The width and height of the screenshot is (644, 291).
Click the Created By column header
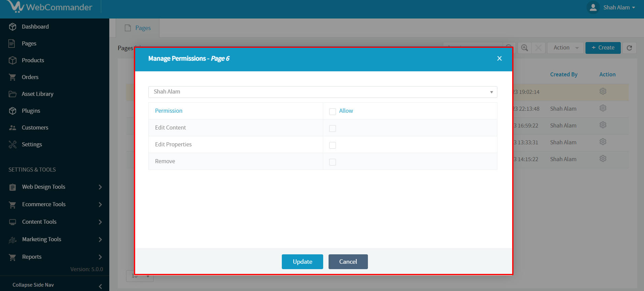tap(564, 74)
